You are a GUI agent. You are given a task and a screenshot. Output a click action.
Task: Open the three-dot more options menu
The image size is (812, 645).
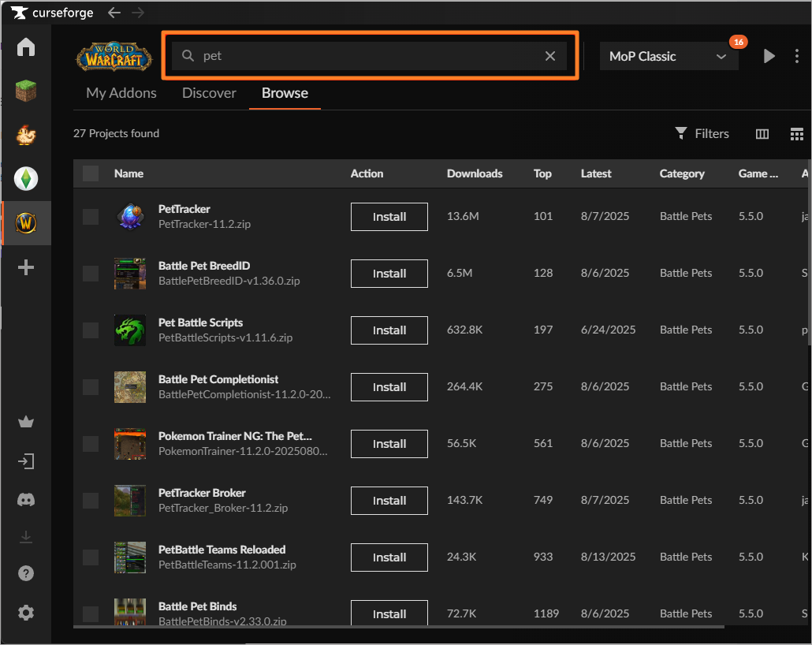coord(796,56)
